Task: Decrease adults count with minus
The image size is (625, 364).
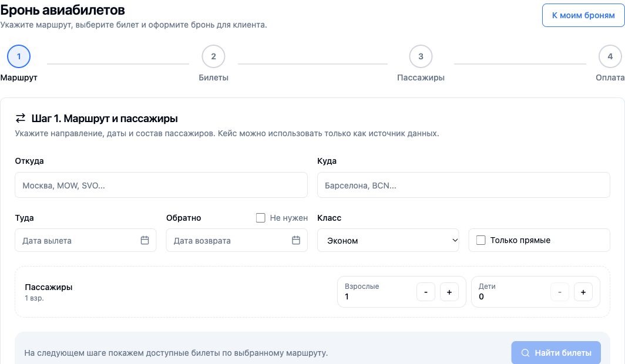Action: coord(426,292)
